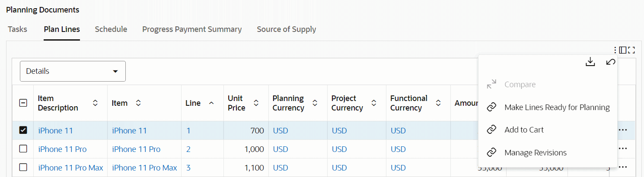Switch to the Schedule tab
This screenshot has height=177, width=644.
pyautogui.click(x=111, y=29)
